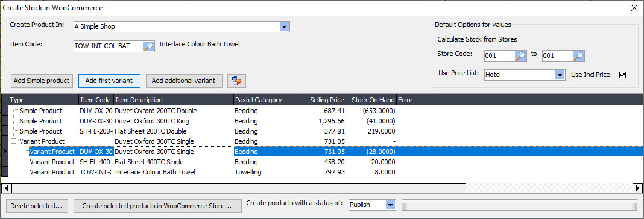Click selling price 797.93 cell

coord(323,172)
